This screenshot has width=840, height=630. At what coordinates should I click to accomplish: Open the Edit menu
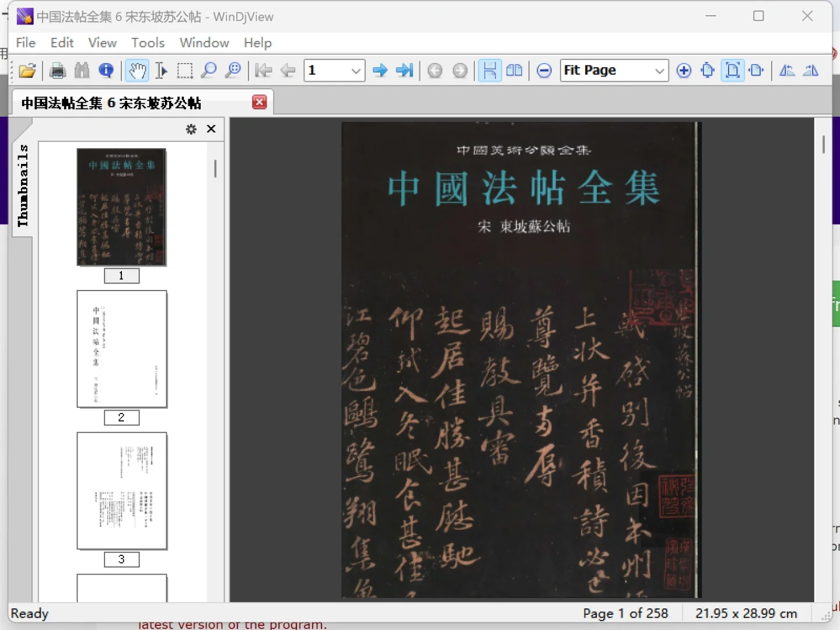coord(62,43)
